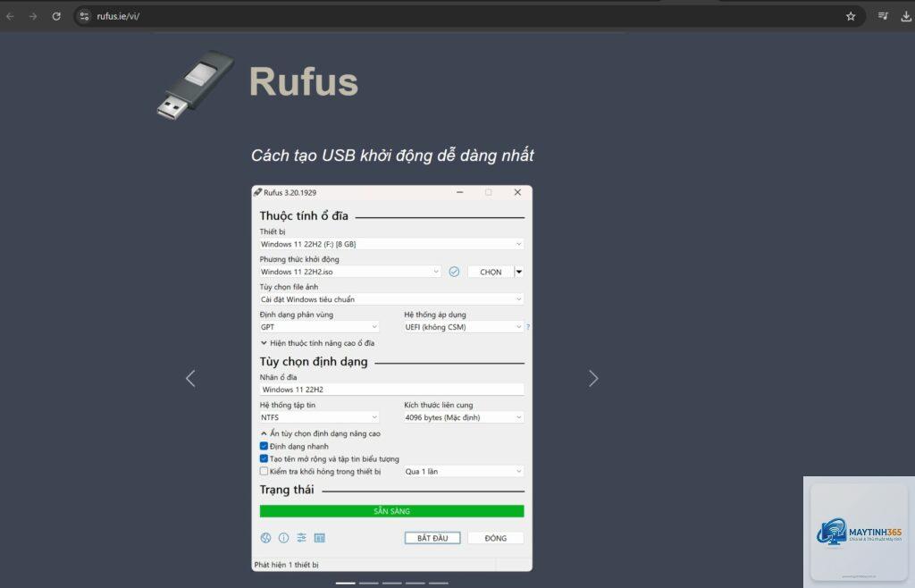Click the browser forward arrow
Image resolution: width=915 pixels, height=588 pixels.
click(x=33, y=16)
